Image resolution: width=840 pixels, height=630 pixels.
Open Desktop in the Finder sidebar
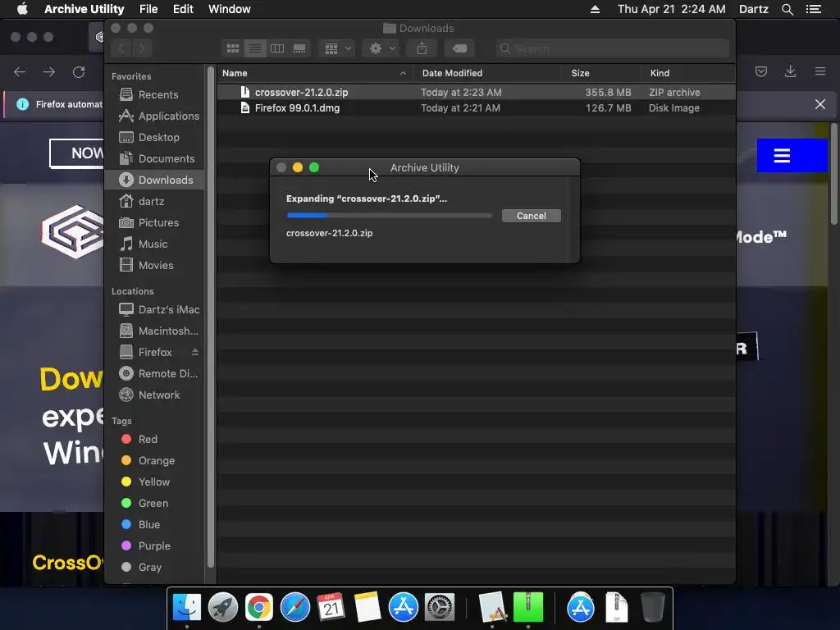click(154, 138)
